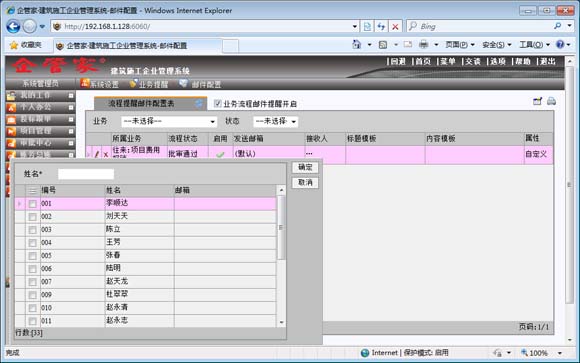Click the add-new icon above the config table
Screen dimensions: 580x363
coord(537,101)
